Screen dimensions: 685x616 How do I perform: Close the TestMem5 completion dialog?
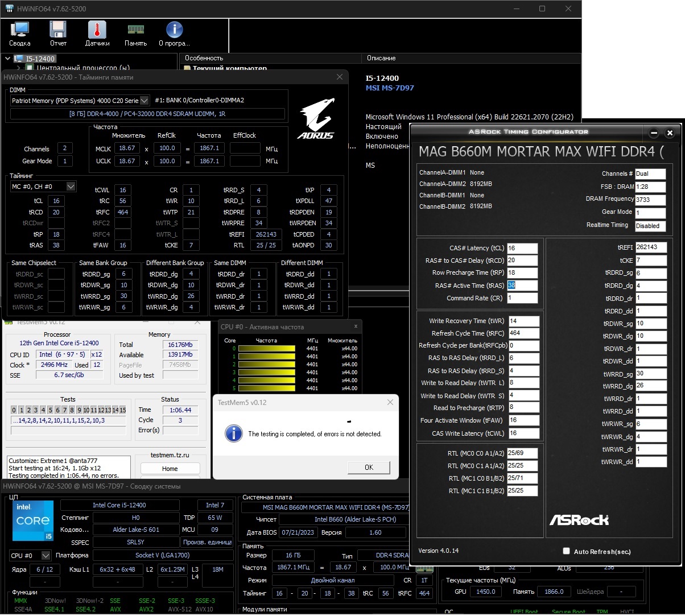point(390,402)
